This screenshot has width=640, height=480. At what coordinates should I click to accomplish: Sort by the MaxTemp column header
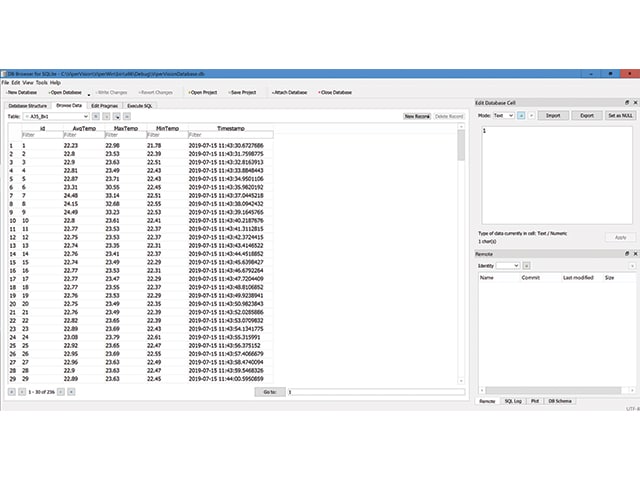coord(126,128)
